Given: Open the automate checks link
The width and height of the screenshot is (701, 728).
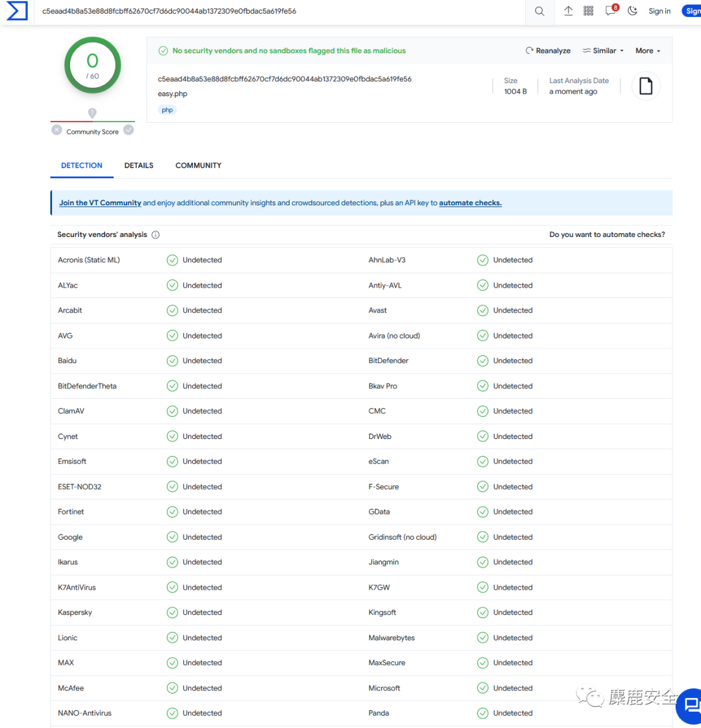Looking at the screenshot, I should pos(471,203).
